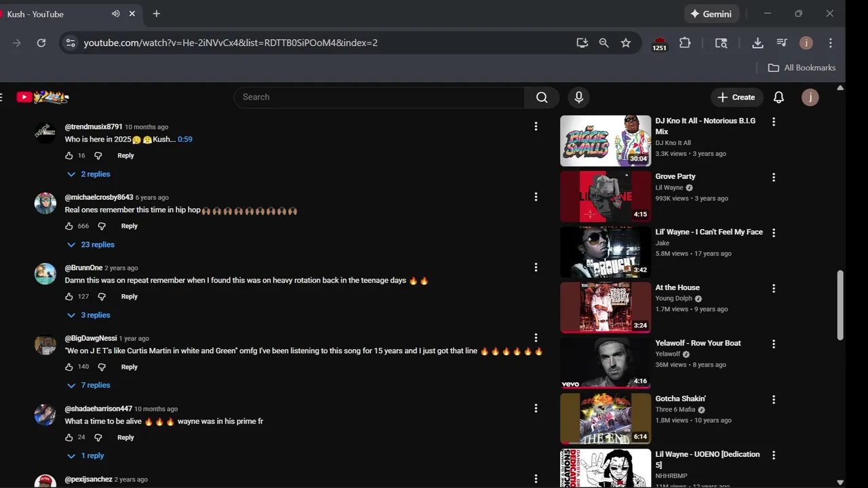The width and height of the screenshot is (868, 488).
Task: Open more options for Yelawolf Row Your Boat
Action: pos(774,344)
